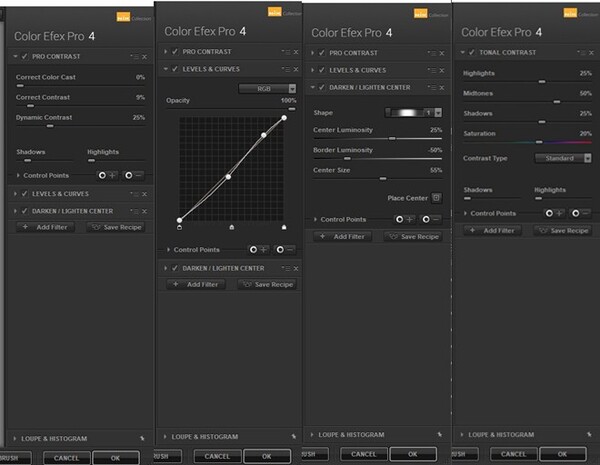
Task: Click OK in the Tonal Contrast panel
Action: tap(562, 454)
